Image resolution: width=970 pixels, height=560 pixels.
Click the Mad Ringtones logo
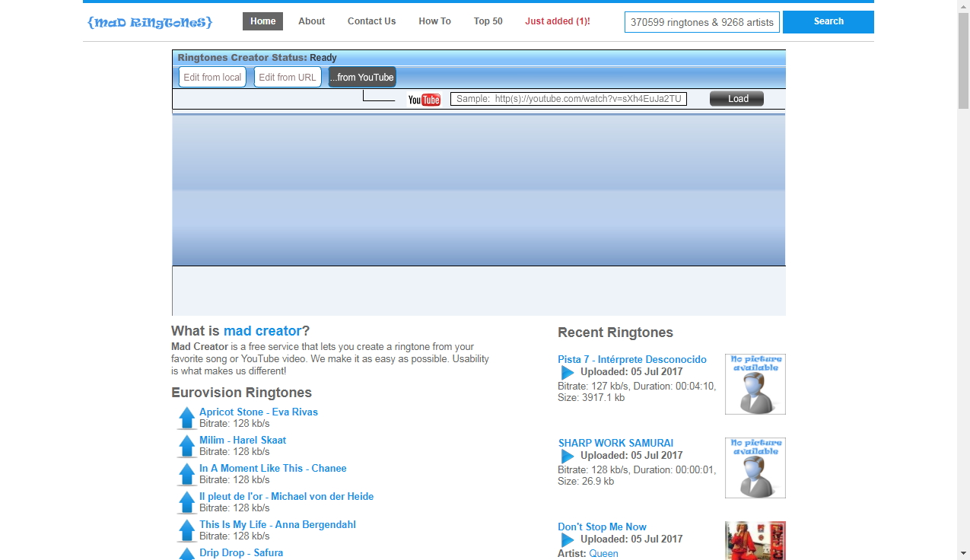(x=150, y=22)
